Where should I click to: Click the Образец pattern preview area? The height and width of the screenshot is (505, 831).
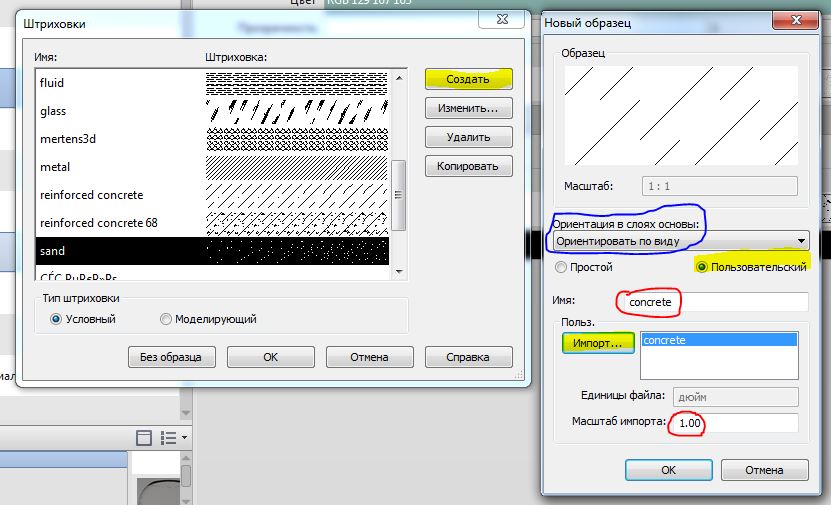pos(681,116)
